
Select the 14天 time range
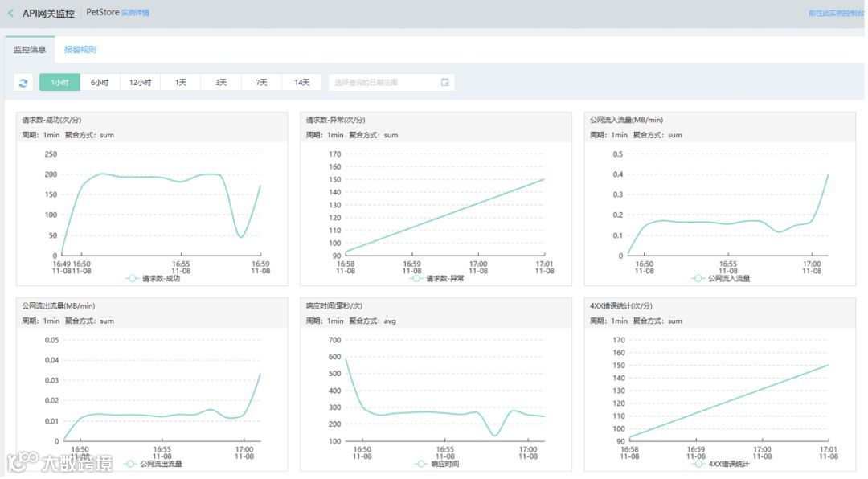[301, 83]
